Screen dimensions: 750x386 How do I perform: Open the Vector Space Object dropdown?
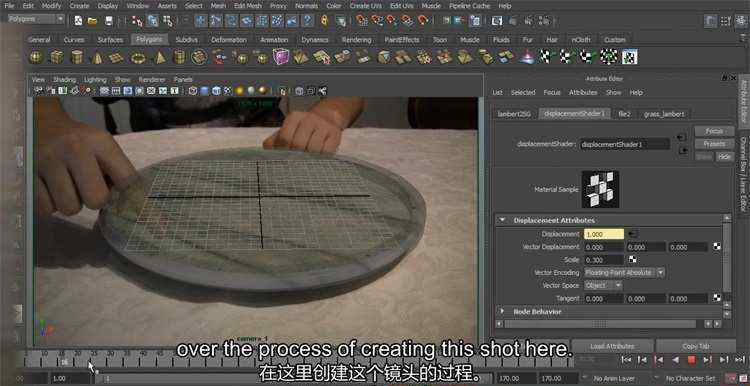pos(603,285)
